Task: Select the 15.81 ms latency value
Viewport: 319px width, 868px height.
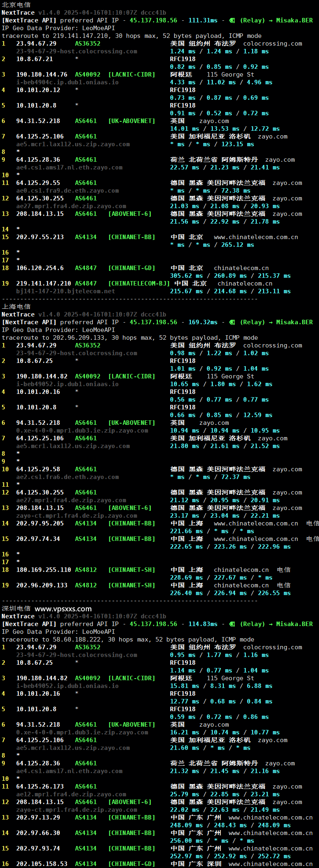Action: coord(185,686)
